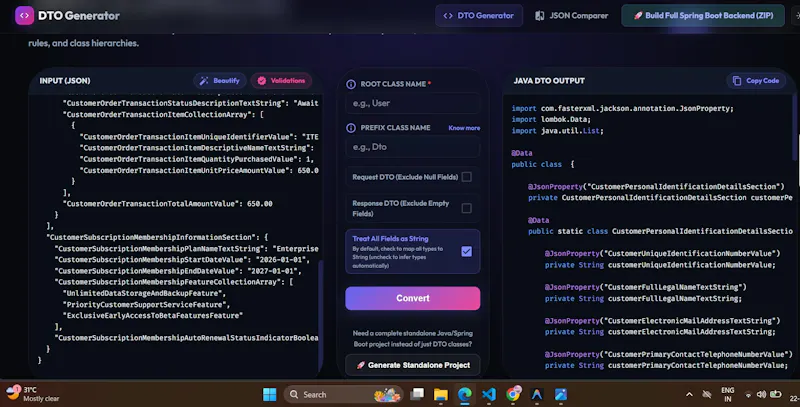
Task: Open Build Full Spring Boot Backend (ZIP)
Action: (x=703, y=15)
